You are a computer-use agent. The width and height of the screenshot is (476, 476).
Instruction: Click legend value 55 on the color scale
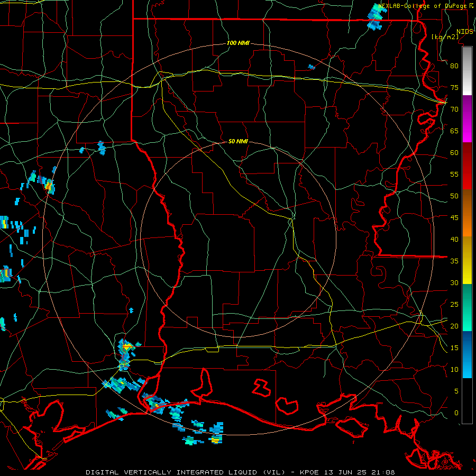454,174
